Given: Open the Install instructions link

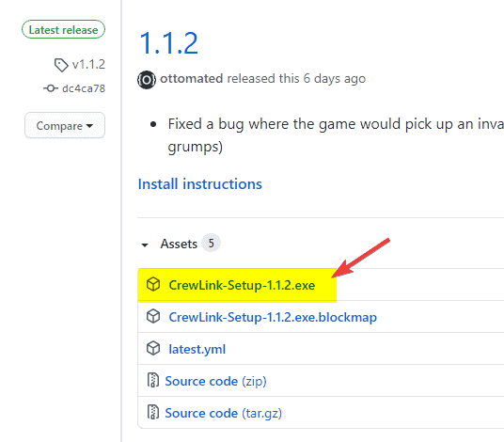Looking at the screenshot, I should click(200, 184).
